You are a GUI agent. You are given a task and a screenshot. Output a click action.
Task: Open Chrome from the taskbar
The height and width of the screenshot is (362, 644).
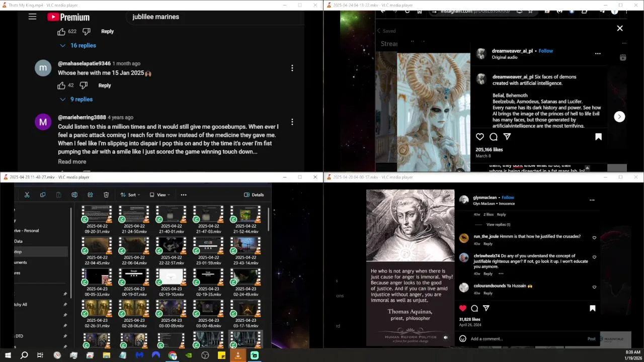point(173,355)
